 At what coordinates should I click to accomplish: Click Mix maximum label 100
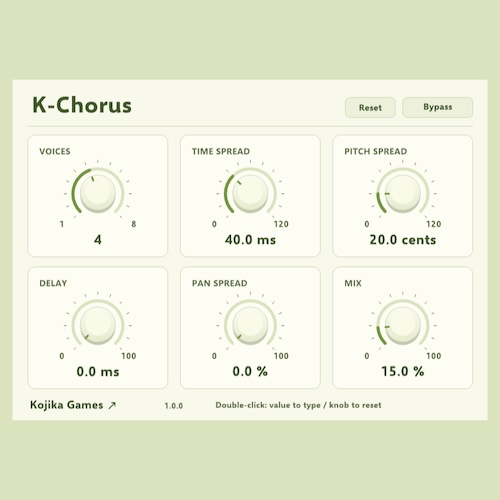[434, 356]
